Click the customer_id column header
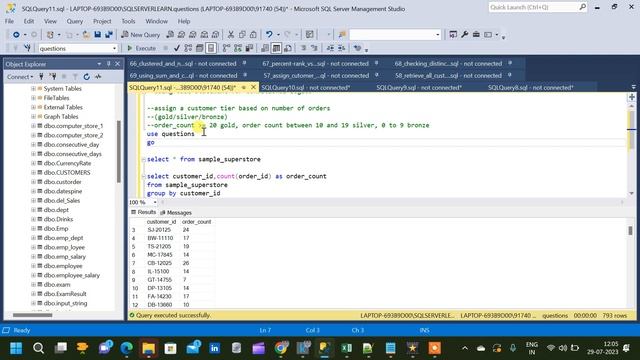The width and height of the screenshot is (640, 360). [x=161, y=222]
